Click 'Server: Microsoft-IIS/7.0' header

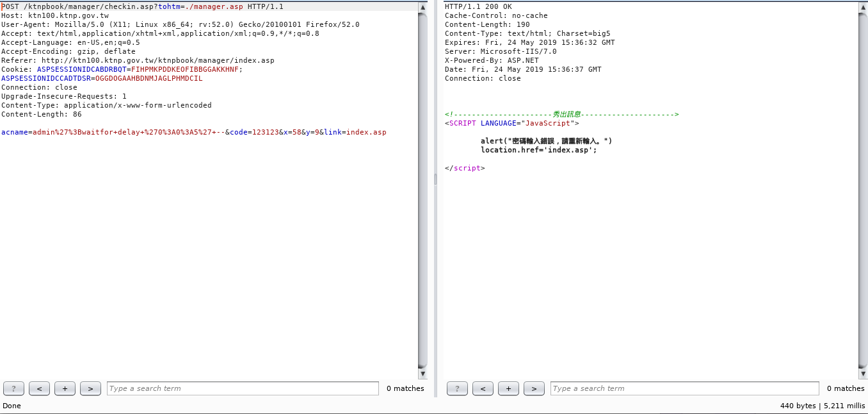pyautogui.click(x=501, y=51)
